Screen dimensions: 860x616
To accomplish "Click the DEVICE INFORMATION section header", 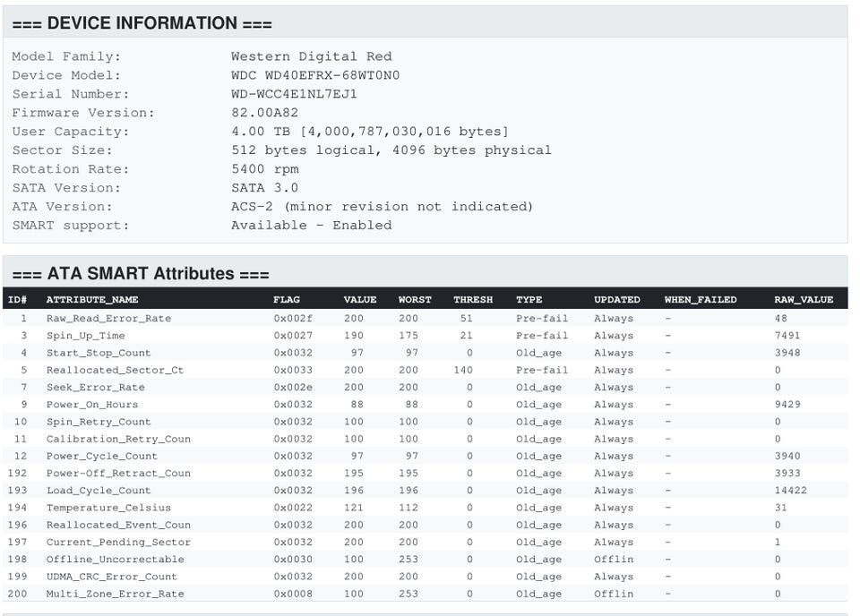I will pos(142,23).
